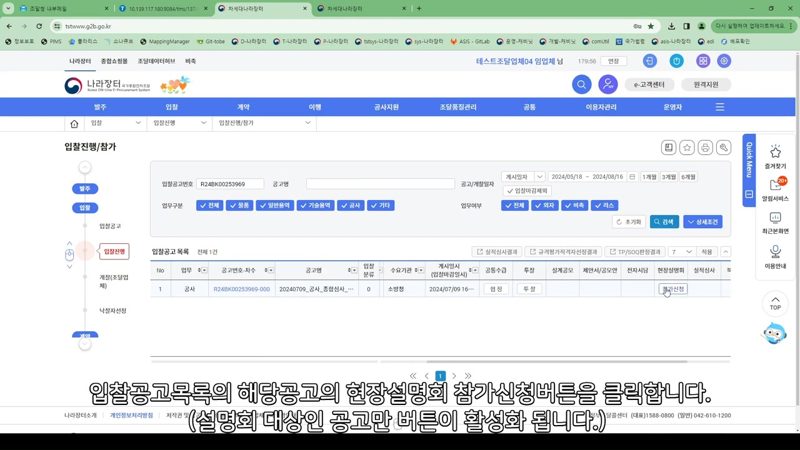Screen dimensions: 800x450
Task: Toggle the 일반용역 checkbox
Action: [x=274, y=205]
